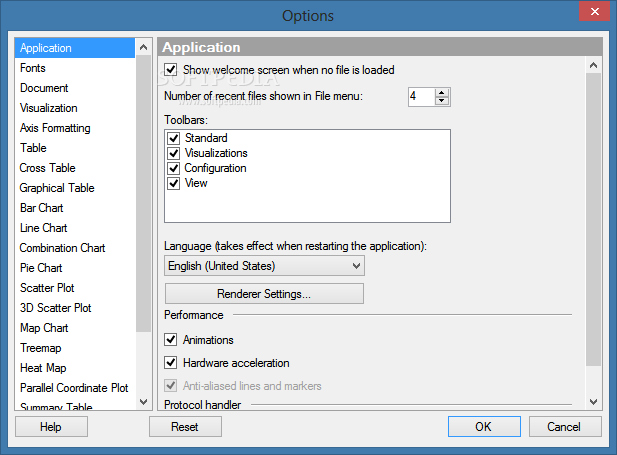Close the Options dialog with X
Viewport: 617px width, 455px height.
click(595, 11)
